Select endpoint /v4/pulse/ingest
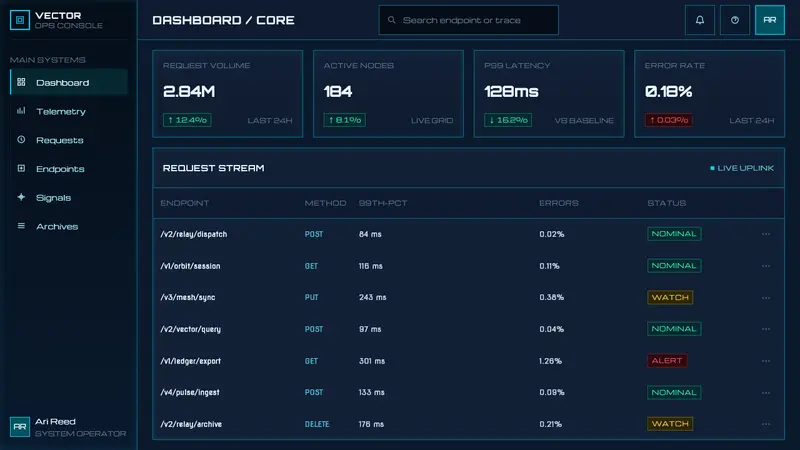Screen dimensions: 800x450 [190, 392]
